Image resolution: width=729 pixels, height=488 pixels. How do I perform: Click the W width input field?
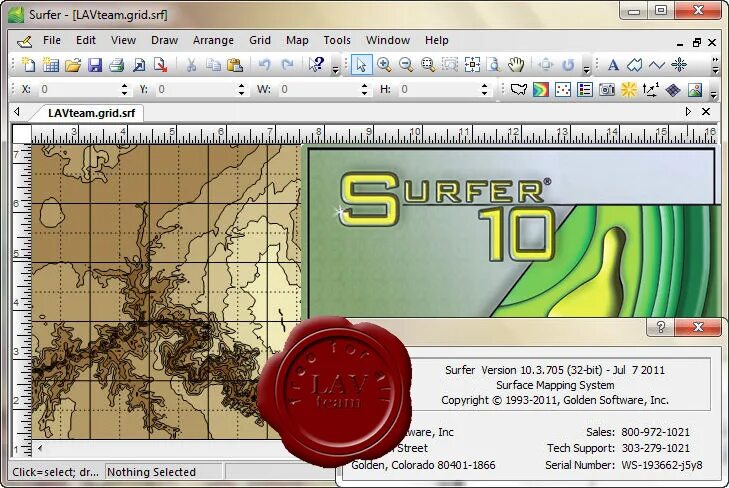[319, 89]
